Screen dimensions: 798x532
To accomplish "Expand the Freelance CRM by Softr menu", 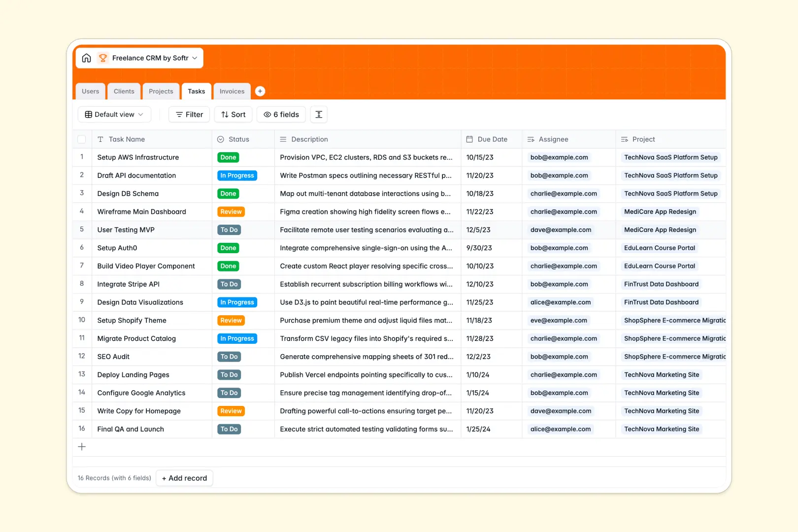I will point(195,58).
